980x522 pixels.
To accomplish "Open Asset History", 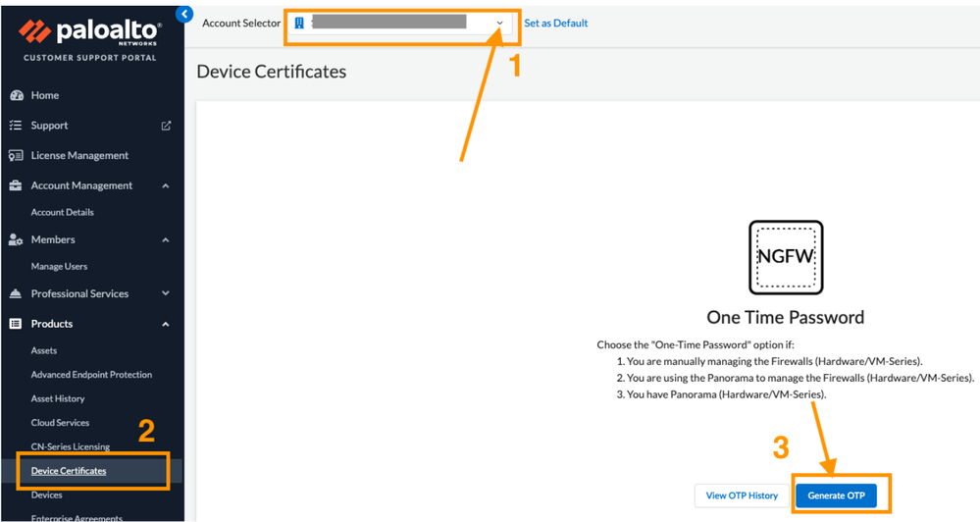I will coord(58,398).
